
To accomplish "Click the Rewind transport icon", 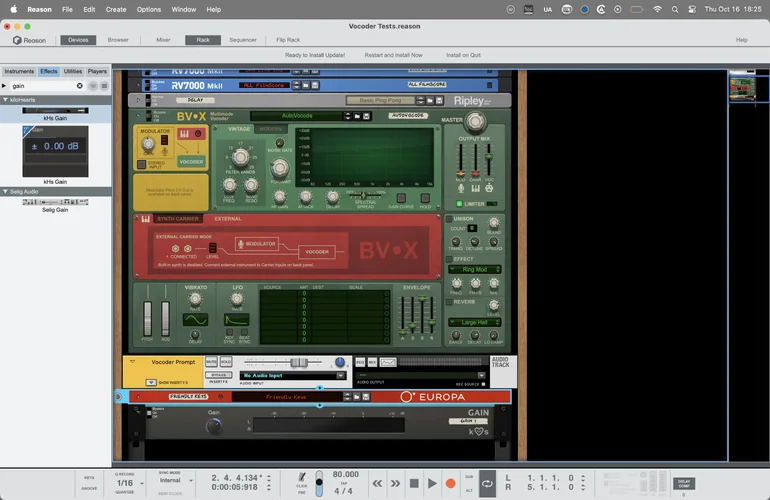I will tap(378, 483).
